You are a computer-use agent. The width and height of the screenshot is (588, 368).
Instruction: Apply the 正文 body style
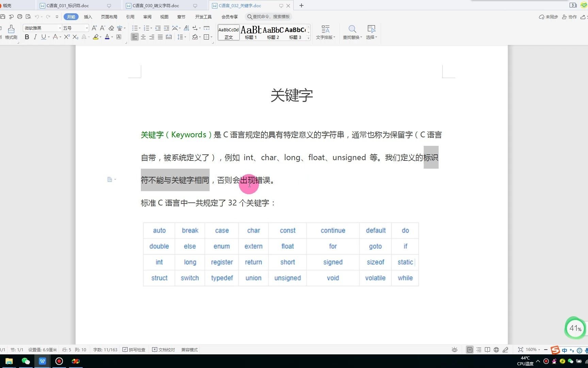click(x=229, y=33)
